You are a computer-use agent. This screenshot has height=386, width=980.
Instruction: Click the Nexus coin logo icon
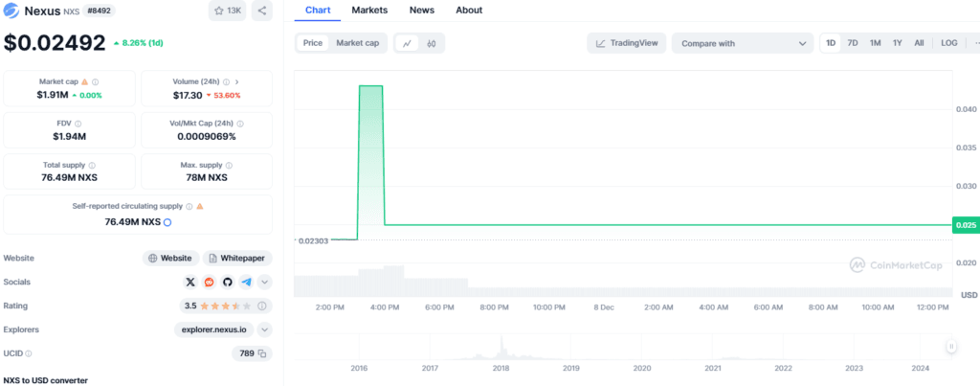(11, 11)
